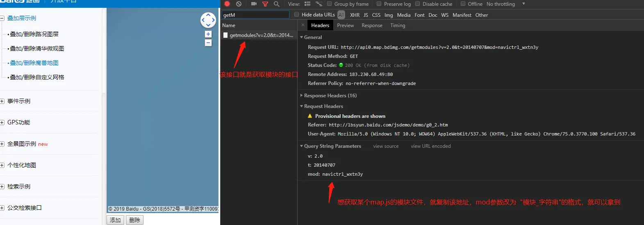Pan map down with navigation control
This screenshot has height=225, width=644.
coord(208,25)
